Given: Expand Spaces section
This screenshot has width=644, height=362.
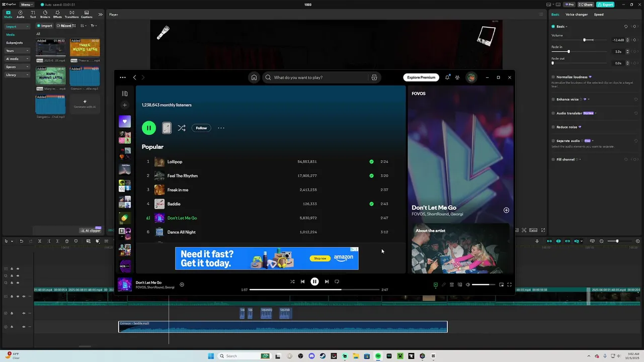Looking at the screenshot, I should [17, 67].
